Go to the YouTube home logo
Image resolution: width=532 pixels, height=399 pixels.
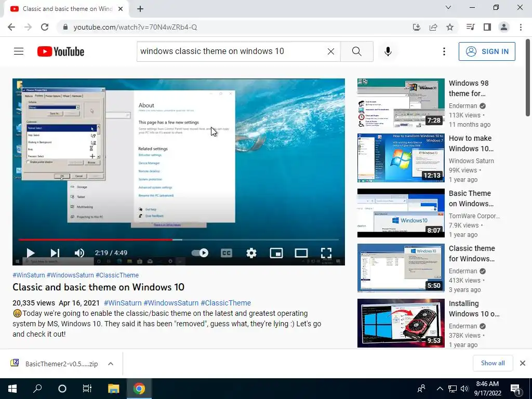click(x=61, y=51)
